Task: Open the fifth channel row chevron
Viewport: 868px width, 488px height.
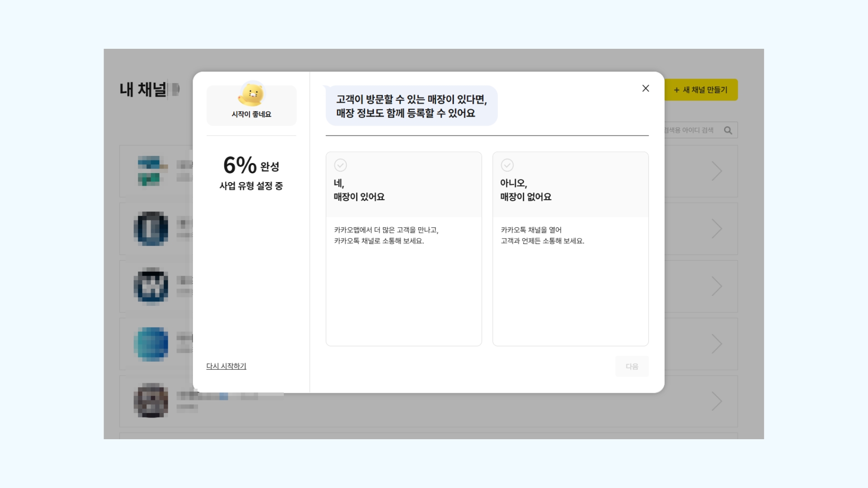Action: point(717,401)
